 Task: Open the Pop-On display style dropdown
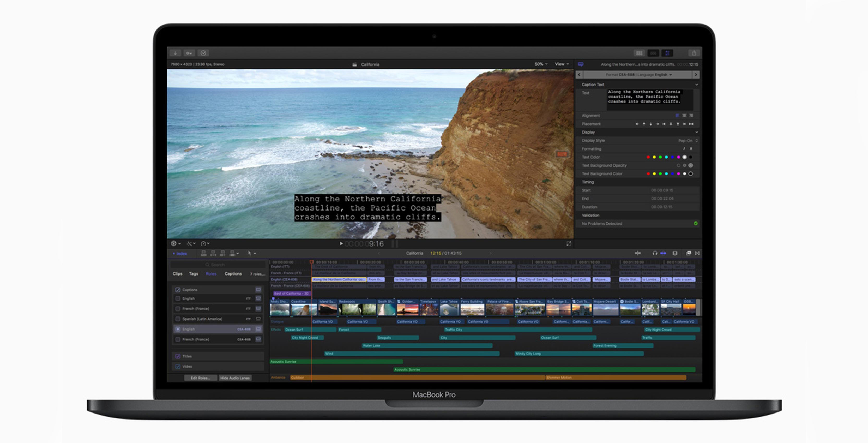coord(688,141)
